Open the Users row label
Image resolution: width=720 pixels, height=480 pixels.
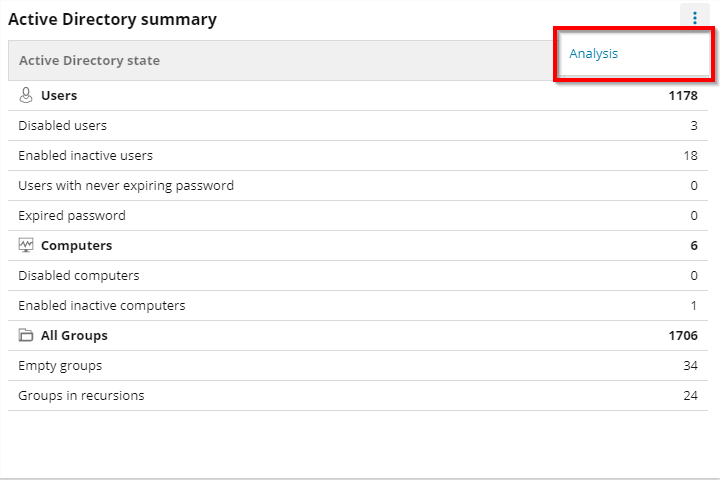59,96
